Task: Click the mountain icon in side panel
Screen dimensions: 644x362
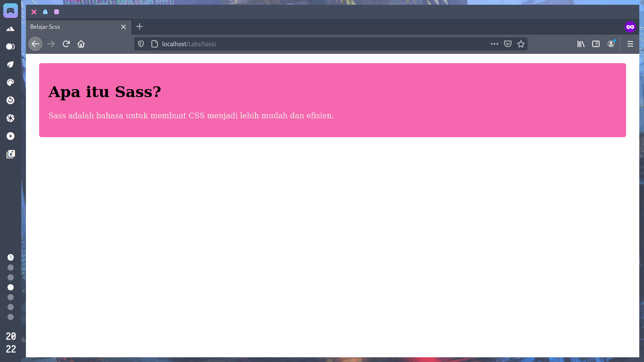Action: tap(10, 29)
